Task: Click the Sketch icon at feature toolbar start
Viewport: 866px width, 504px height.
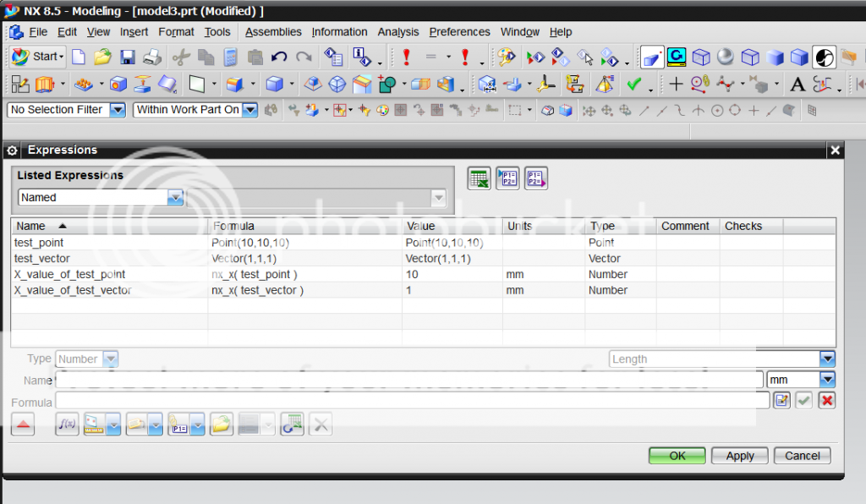Action: pos(20,85)
